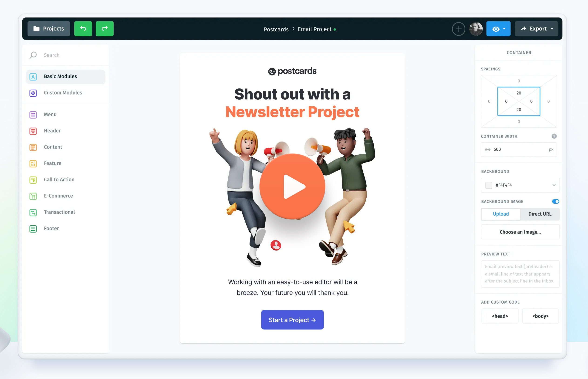This screenshot has height=379, width=588.
Task: Click the Custom Modules grid icon
Action: (x=33, y=93)
